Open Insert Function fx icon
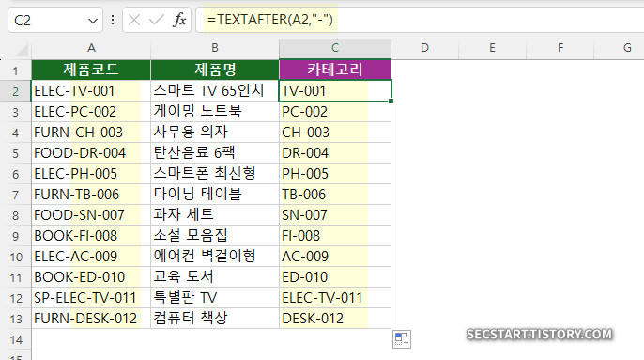644x360 pixels. (x=179, y=20)
